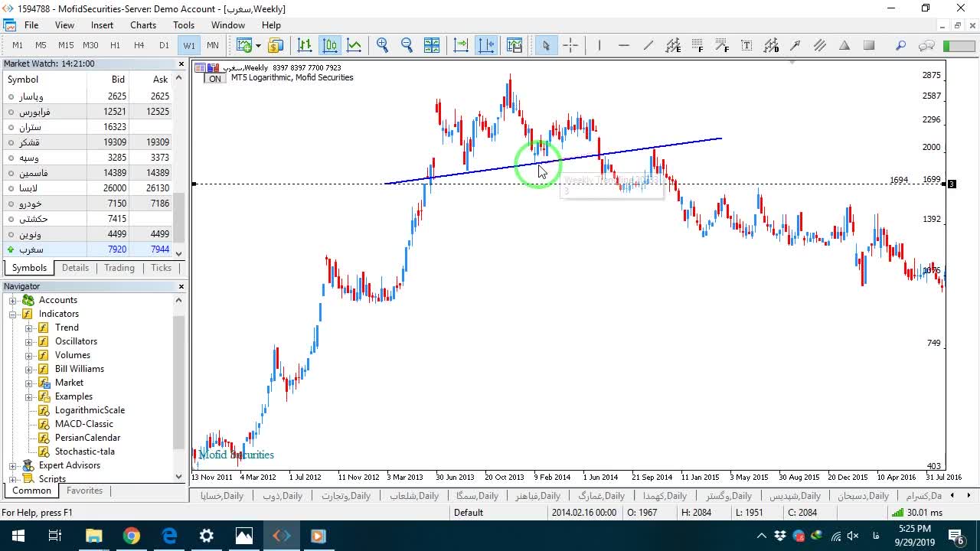Switch to the M1 timeframe

(18, 45)
